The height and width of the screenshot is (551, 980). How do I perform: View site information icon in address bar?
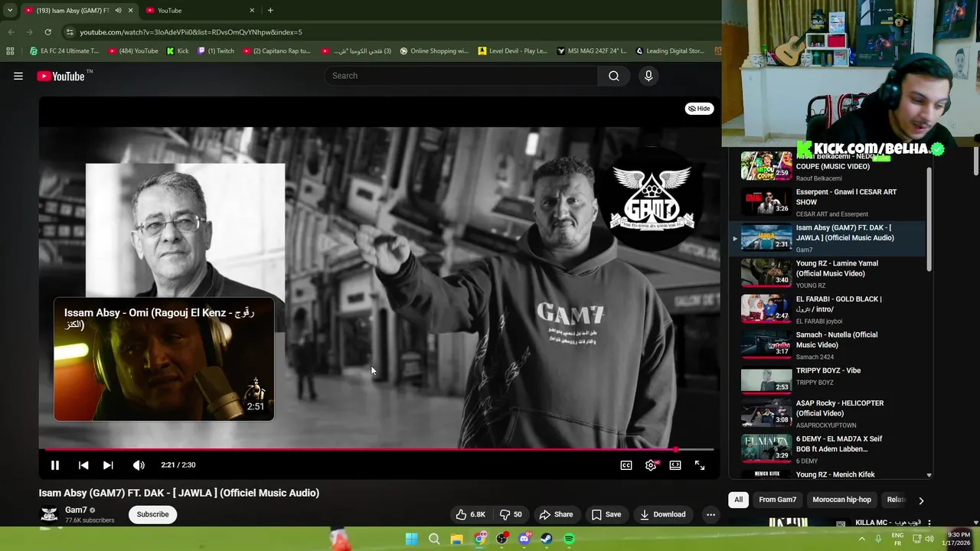(x=70, y=32)
